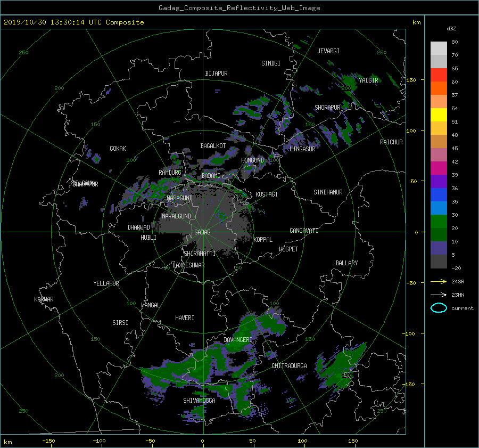This screenshot has width=479, height=448.
Task: Pick the purple 36–39 dBZ legend swatch
Action: coord(439,182)
